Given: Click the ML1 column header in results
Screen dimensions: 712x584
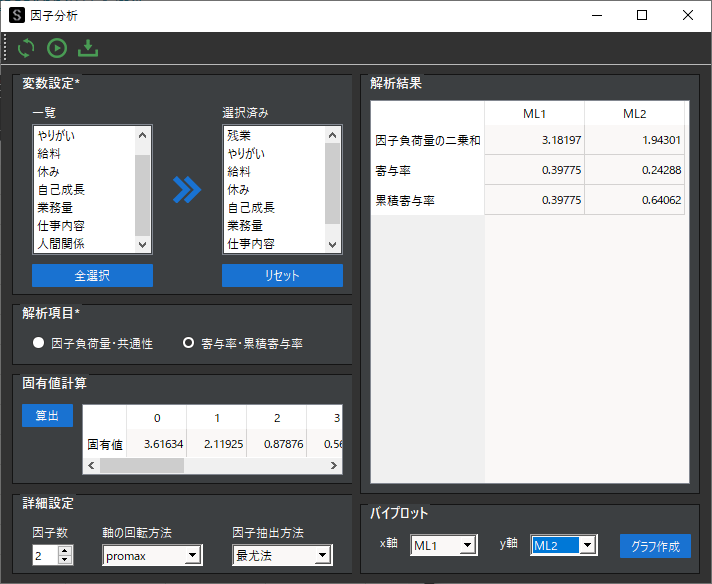Looking at the screenshot, I should 534,114.
